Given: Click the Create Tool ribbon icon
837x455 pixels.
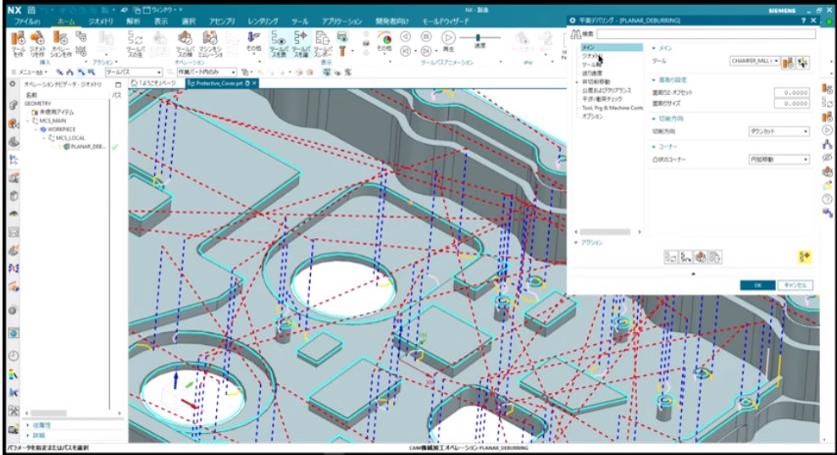Looking at the screenshot, I should point(18,39).
